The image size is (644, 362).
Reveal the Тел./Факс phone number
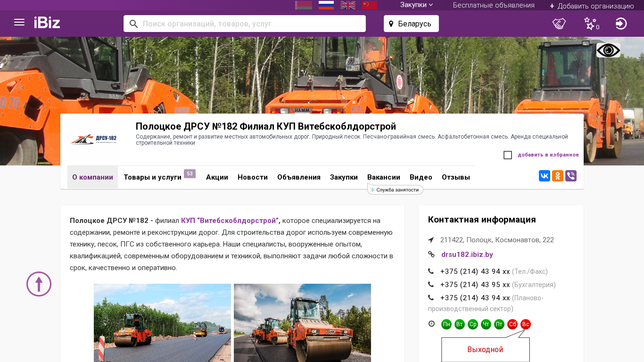(x=475, y=271)
